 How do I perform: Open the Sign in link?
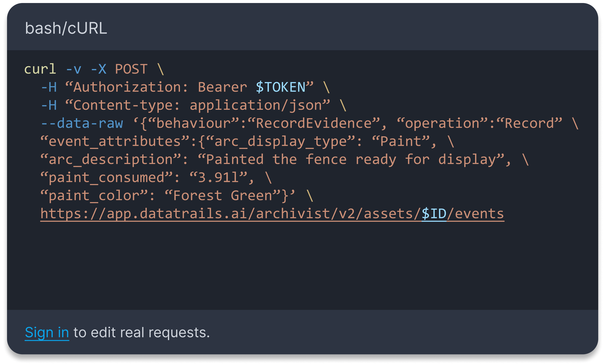(47, 333)
